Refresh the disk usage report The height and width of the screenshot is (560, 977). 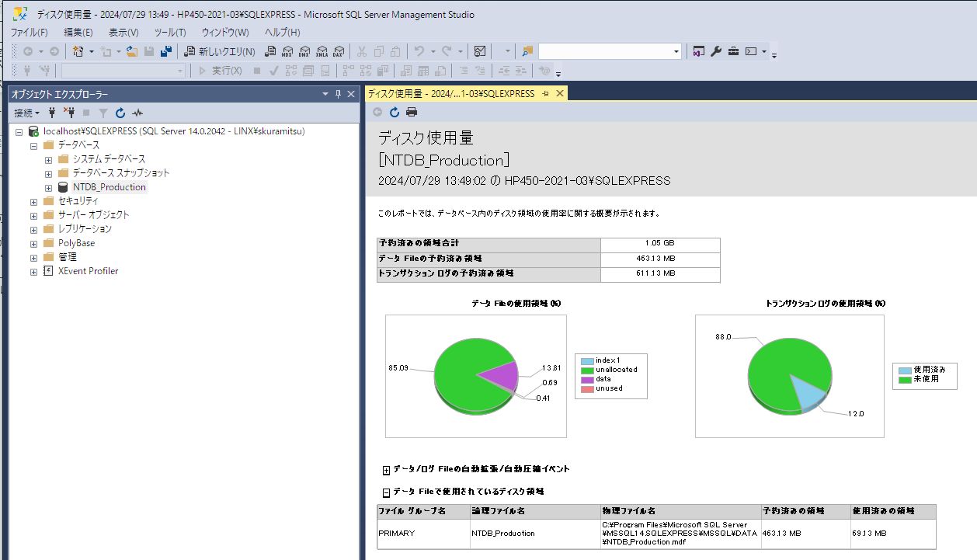(395, 113)
